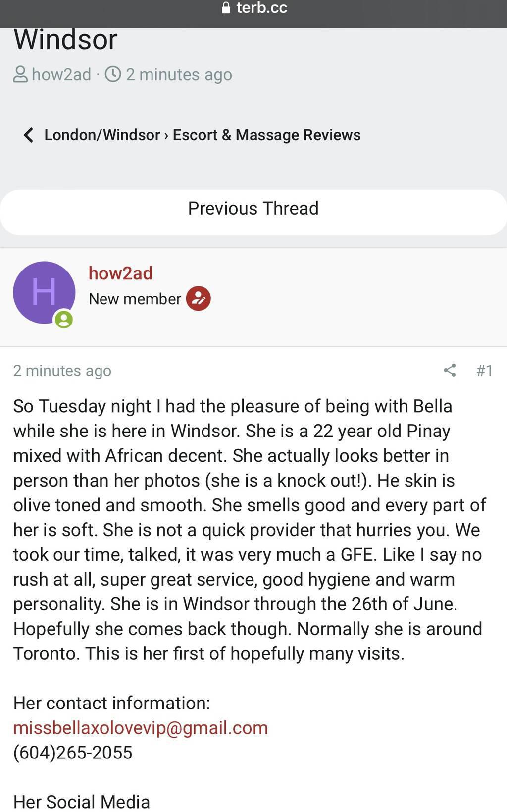Image resolution: width=507 pixels, height=812 pixels.
Task: Open how2ad profile from thread header
Action: coord(61,75)
